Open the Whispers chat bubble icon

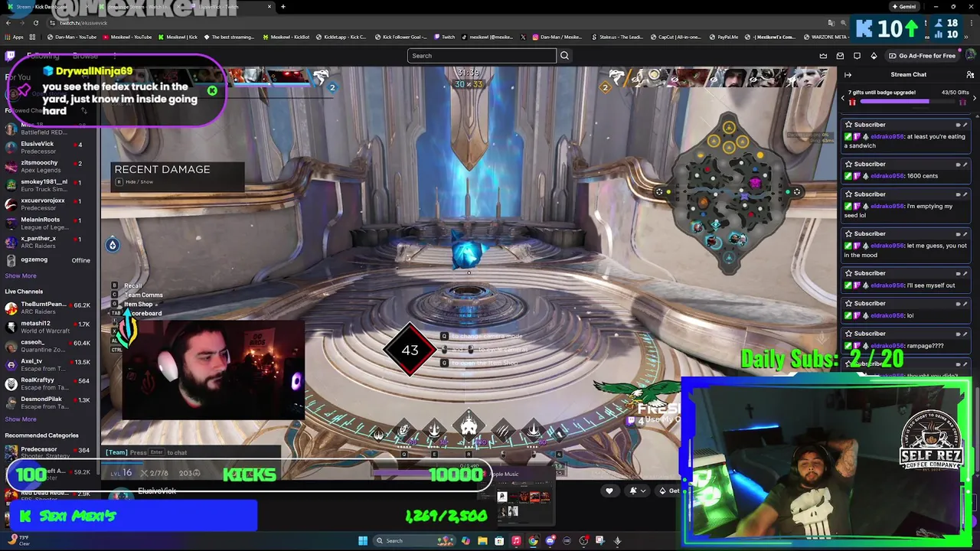tap(857, 56)
